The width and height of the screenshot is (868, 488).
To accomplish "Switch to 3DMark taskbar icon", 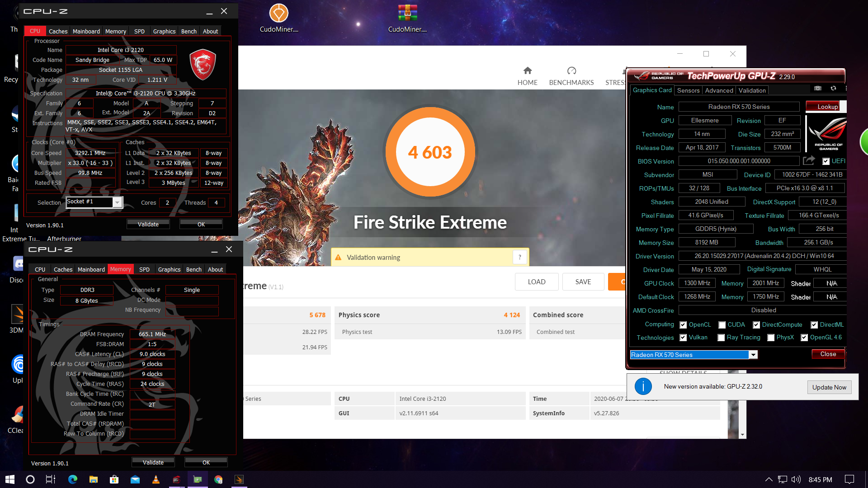I will coord(239,479).
